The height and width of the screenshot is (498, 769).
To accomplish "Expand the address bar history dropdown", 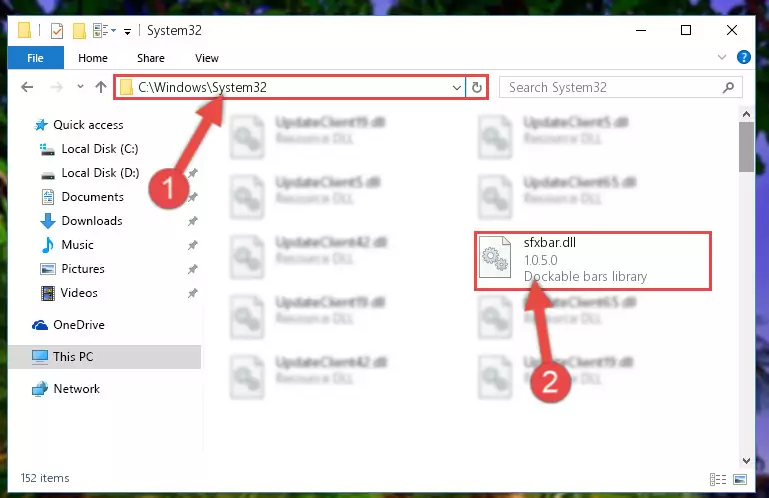I will [457, 88].
